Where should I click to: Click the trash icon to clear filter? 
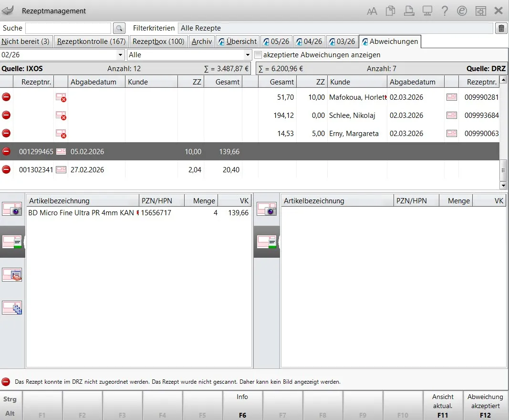pos(501,28)
